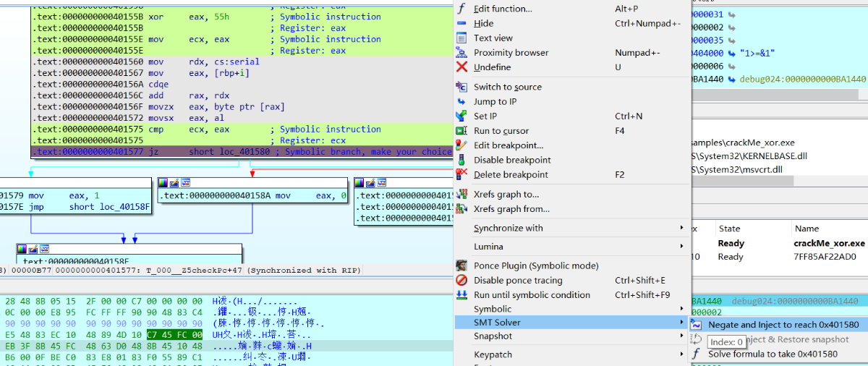Select bold crackMe_xor.exe thread row

coord(779,243)
